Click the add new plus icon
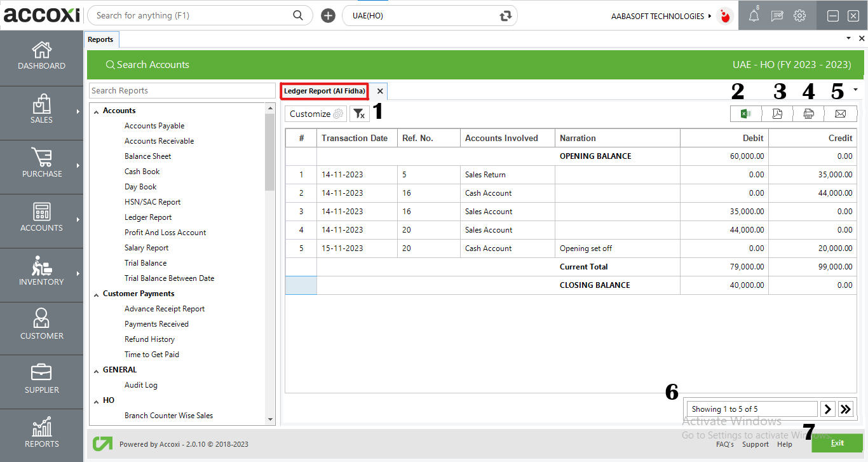The width and height of the screenshot is (868, 462). pyautogui.click(x=328, y=16)
